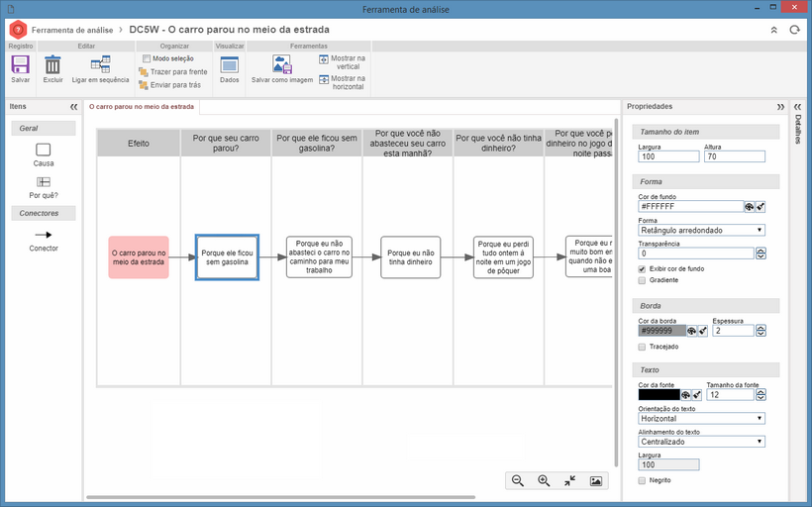This screenshot has width=812, height=507.
Task: Click the zoom in magnifier icon
Action: (x=544, y=480)
